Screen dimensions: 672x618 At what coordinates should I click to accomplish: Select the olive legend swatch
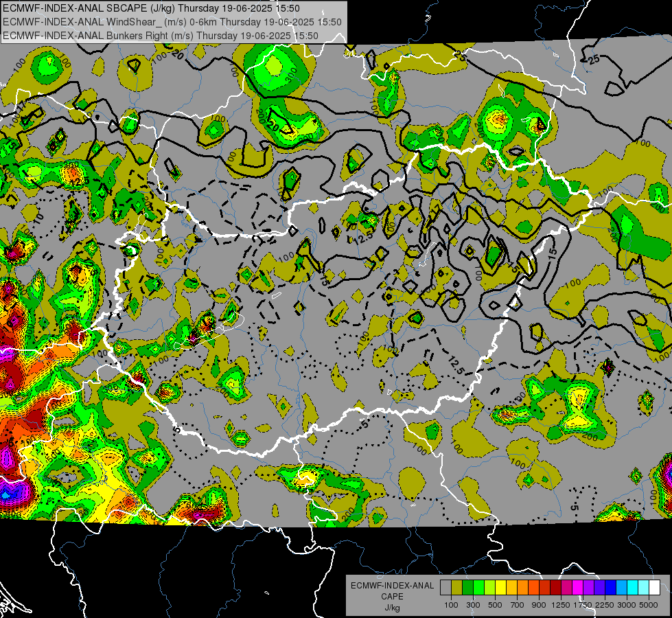click(456, 587)
